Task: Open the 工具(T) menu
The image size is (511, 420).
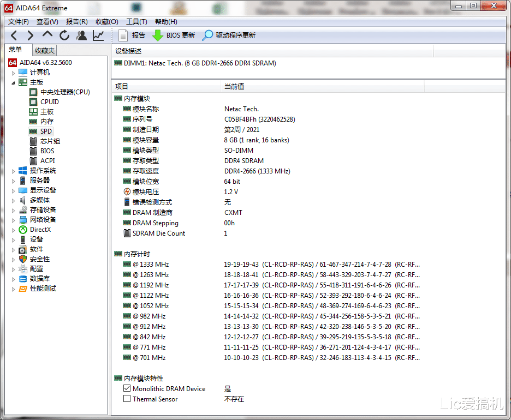Action: [x=136, y=22]
